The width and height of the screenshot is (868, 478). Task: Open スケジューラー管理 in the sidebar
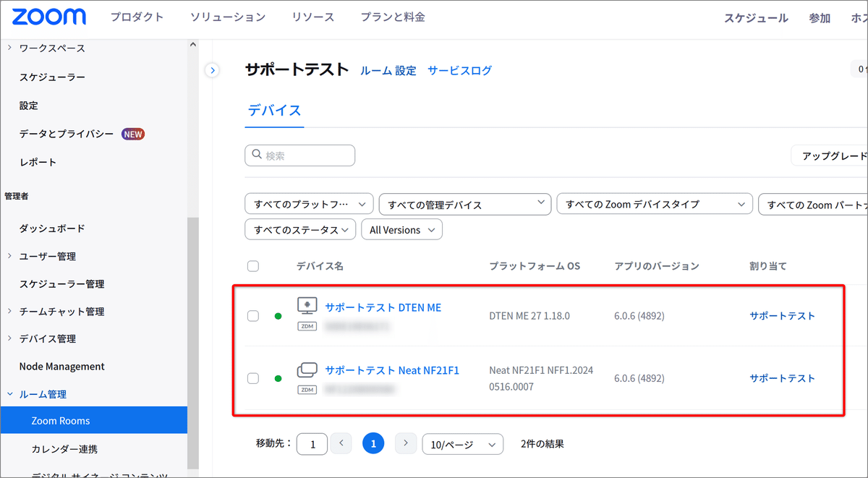pos(61,284)
